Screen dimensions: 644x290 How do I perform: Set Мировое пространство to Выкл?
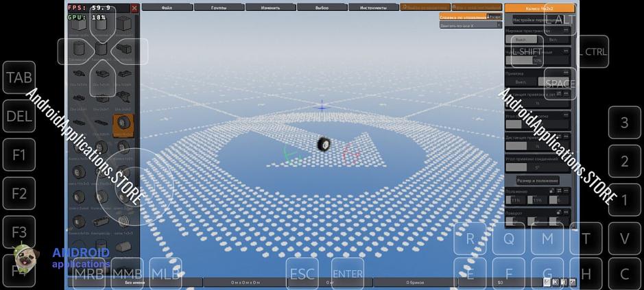pyautogui.click(x=521, y=40)
